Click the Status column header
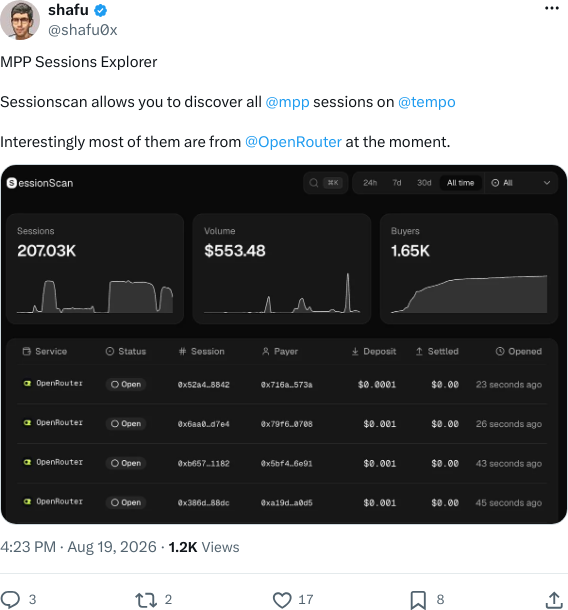The image size is (568, 610). coord(126,351)
